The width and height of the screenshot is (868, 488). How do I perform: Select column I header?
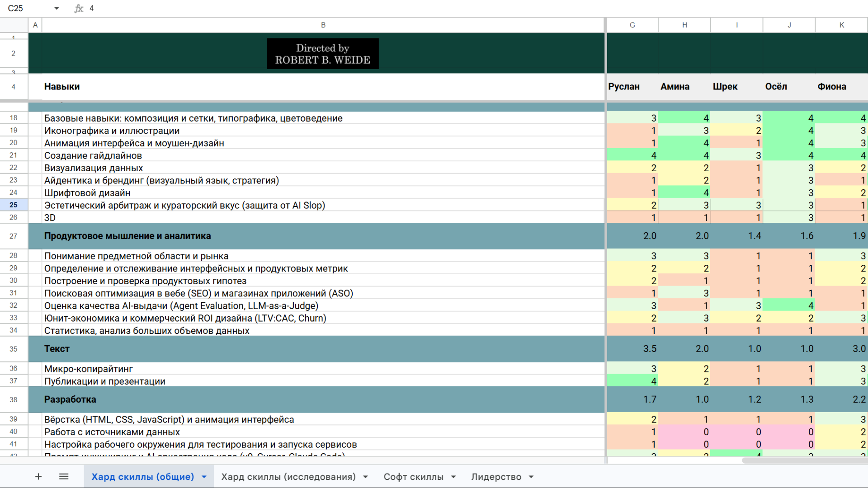(x=737, y=25)
